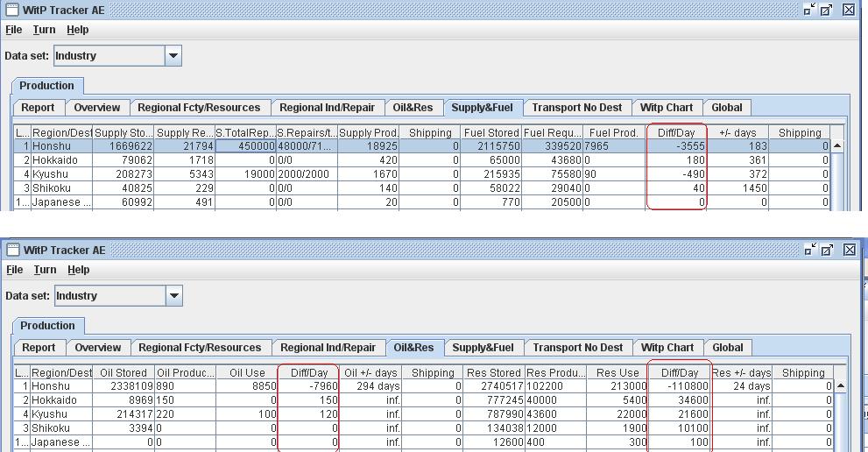Image resolution: width=868 pixels, height=452 pixels.
Task: Select the Production tab in the upper window
Action: pyautogui.click(x=46, y=86)
